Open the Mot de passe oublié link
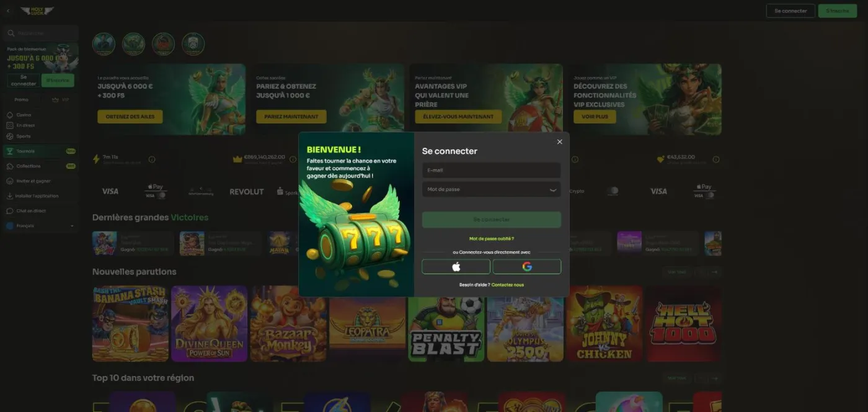This screenshot has height=412, width=868. (x=491, y=239)
